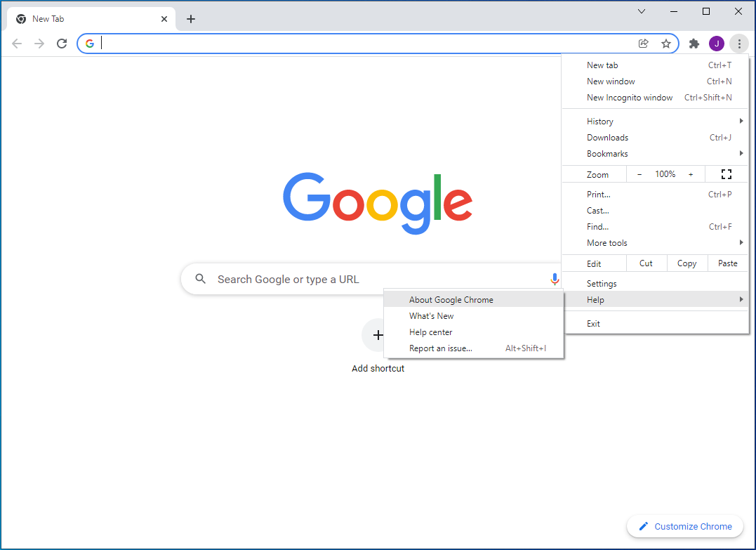Increase page zoom with the plus control
The height and width of the screenshot is (550, 756).
coord(691,173)
